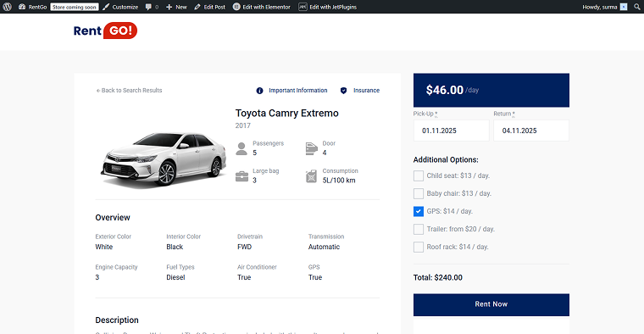
Task: Open Important Information link
Action: (x=298, y=91)
